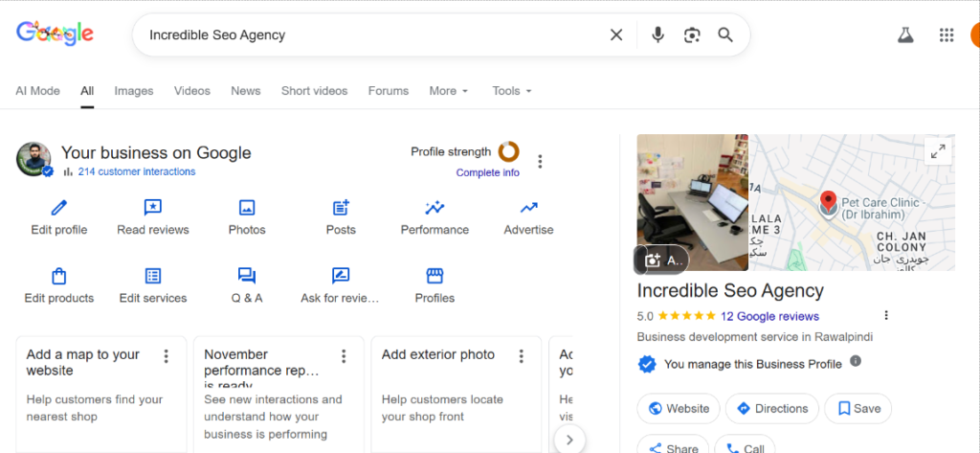Viewport: 980px width, 453px height.
Task: Open the 12 Google reviews link
Action: [769, 316]
